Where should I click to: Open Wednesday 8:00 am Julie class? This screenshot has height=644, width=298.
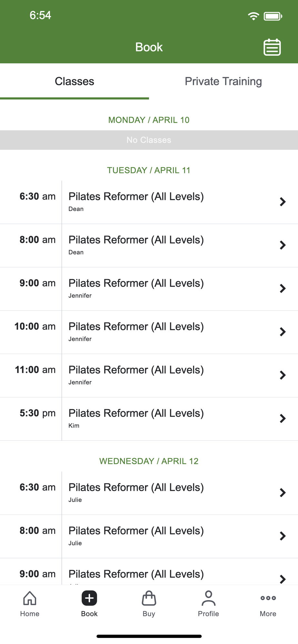[149, 536]
